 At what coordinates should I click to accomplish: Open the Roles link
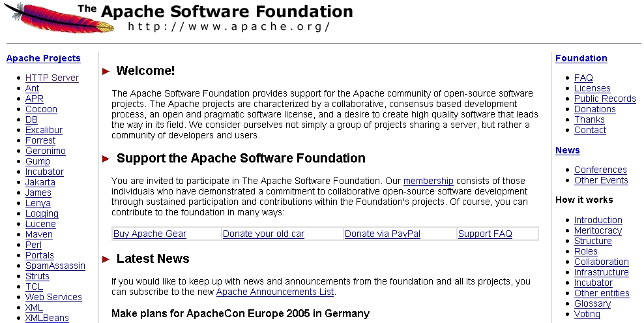[586, 251]
